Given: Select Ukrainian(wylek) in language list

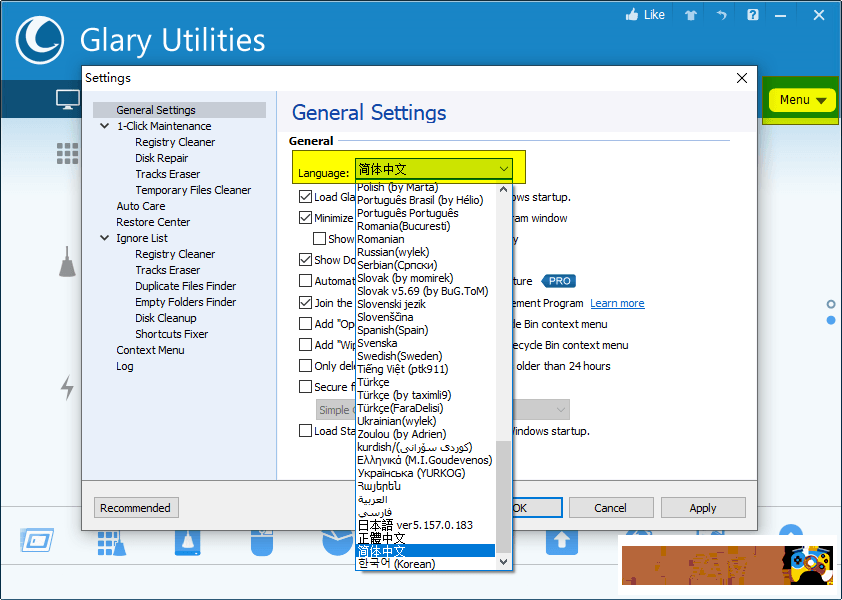Looking at the screenshot, I should [x=396, y=421].
